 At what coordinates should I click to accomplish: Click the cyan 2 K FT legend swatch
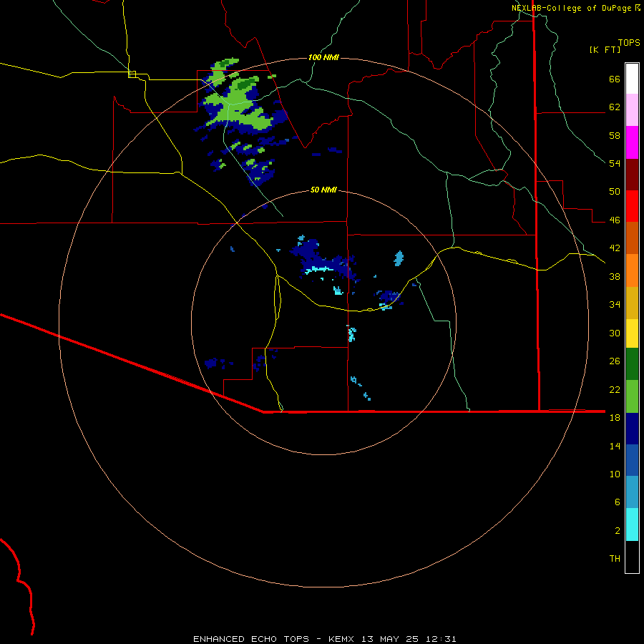tap(632, 525)
